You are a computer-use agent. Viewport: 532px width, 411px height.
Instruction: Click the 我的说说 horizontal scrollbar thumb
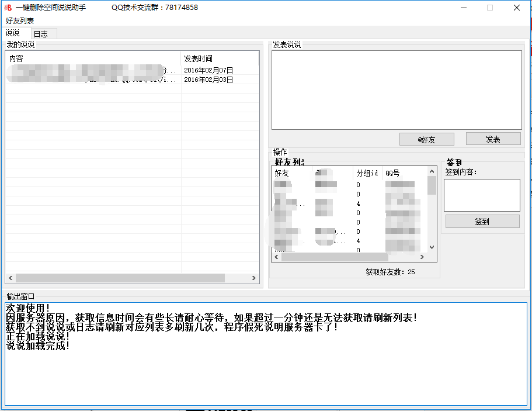[x=120, y=278]
